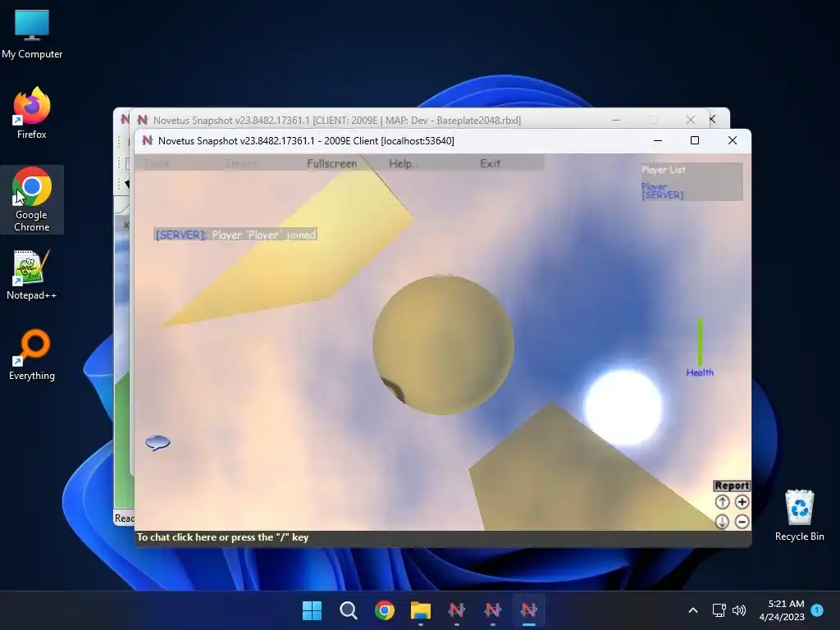Select the Notepad++ desktop shortcut

click(x=32, y=275)
